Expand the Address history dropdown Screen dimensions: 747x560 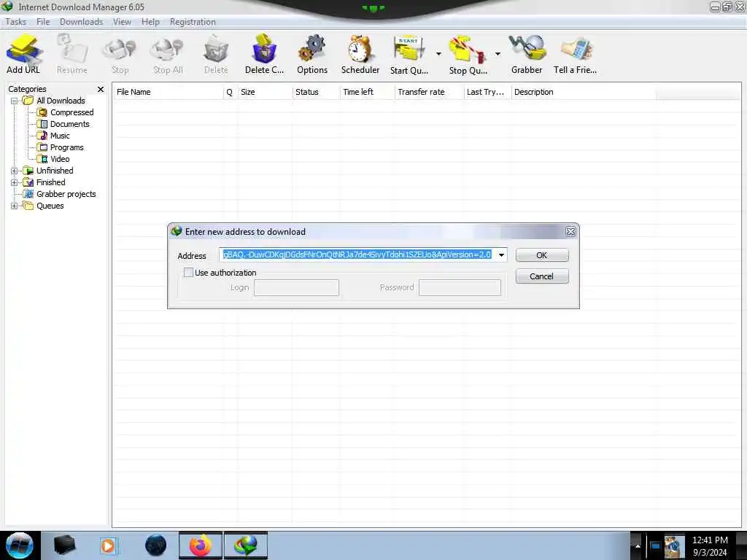point(501,255)
